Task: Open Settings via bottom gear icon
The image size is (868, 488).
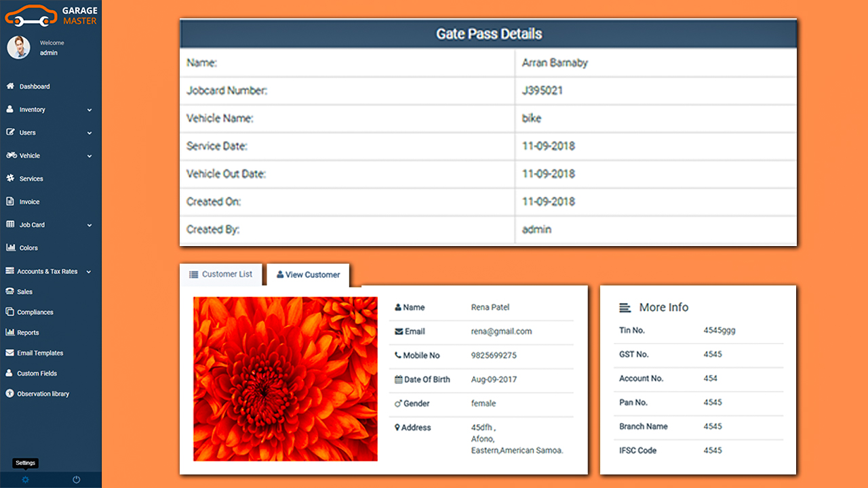Action: [x=25, y=480]
